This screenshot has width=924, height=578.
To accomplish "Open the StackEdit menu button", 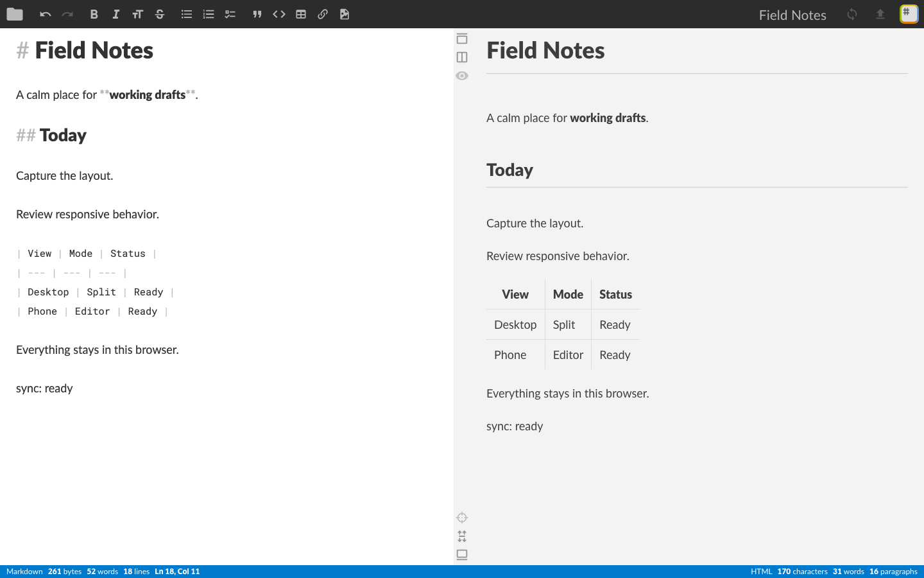I will (909, 14).
